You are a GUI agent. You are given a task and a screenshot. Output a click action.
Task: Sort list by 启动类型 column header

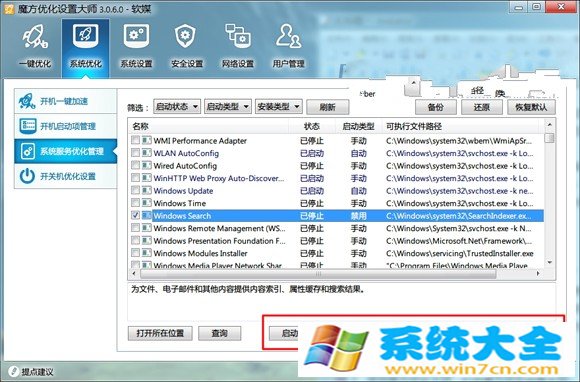click(358, 126)
